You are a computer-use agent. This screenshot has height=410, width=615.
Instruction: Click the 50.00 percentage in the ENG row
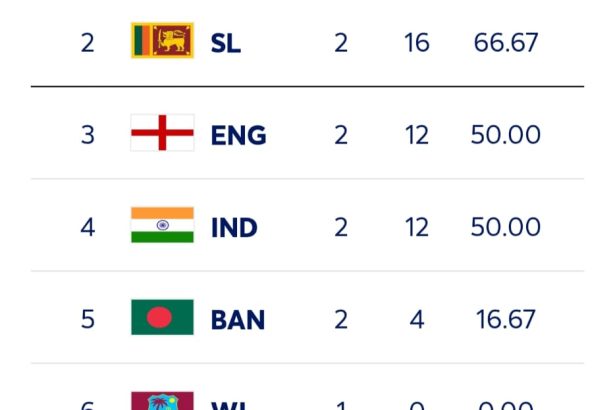[x=506, y=135]
